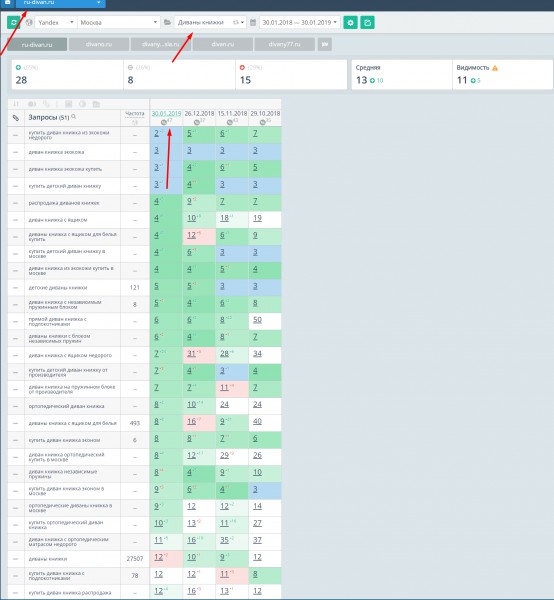
Task: Switch to the divany...sla.ru tab
Action: click(161, 44)
